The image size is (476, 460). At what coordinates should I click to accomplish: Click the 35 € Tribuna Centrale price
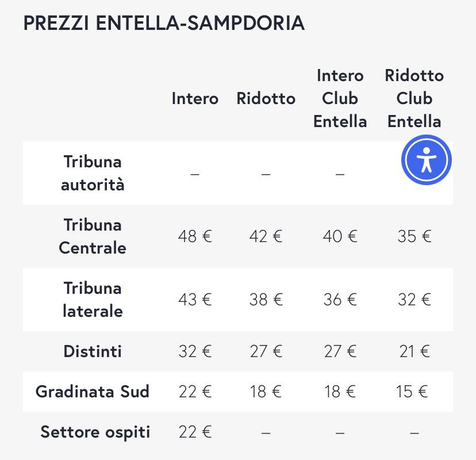tap(414, 236)
